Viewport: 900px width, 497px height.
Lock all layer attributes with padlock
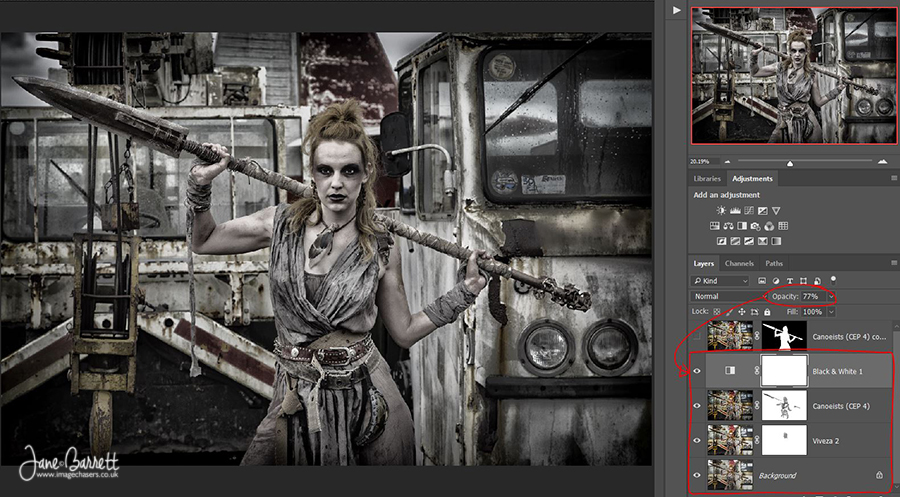(767, 312)
